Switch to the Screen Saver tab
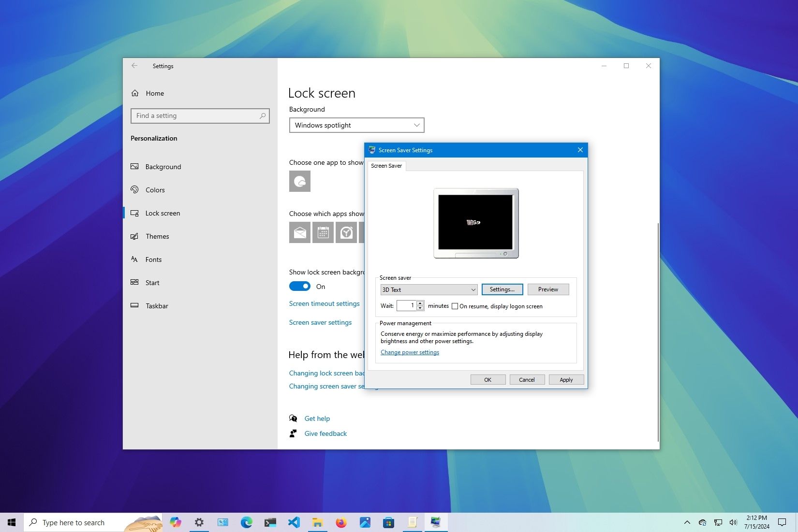 386,166
